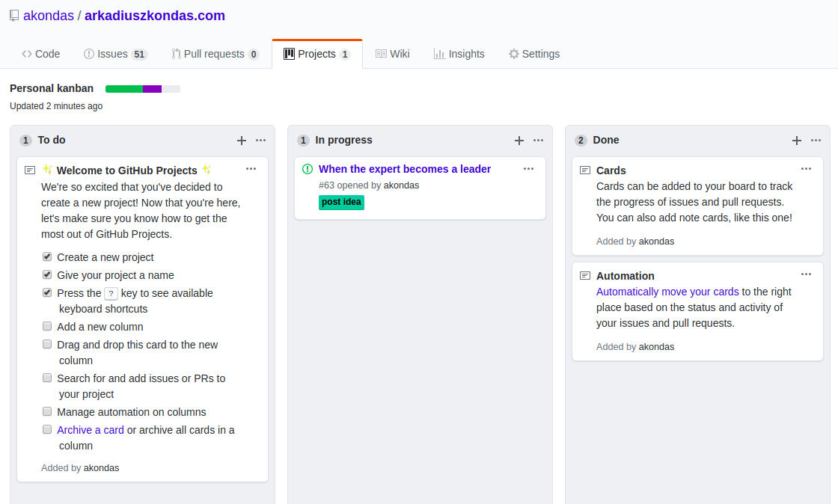This screenshot has height=504, width=838.
Task: Open the akondas owner profile link
Action: (49, 16)
